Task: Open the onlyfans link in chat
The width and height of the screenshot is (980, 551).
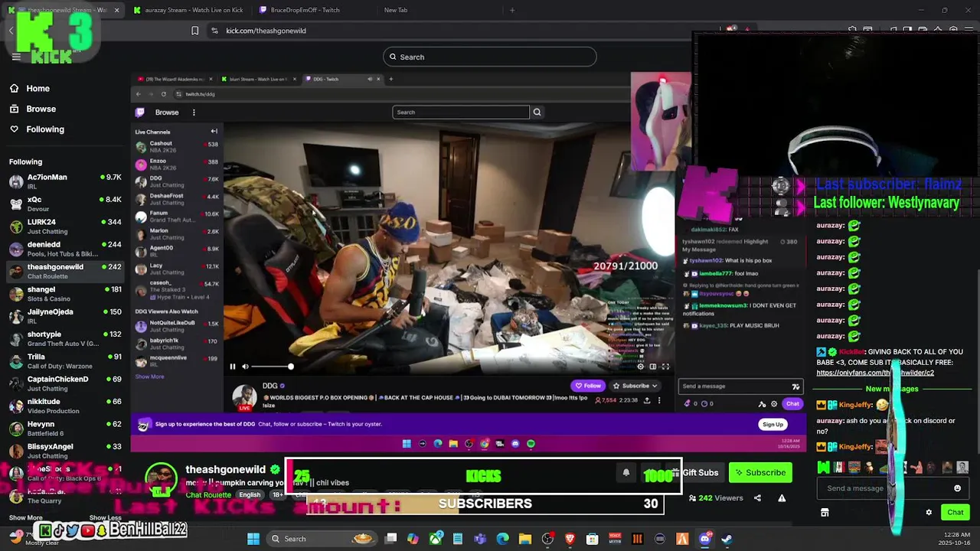Action: (875, 373)
